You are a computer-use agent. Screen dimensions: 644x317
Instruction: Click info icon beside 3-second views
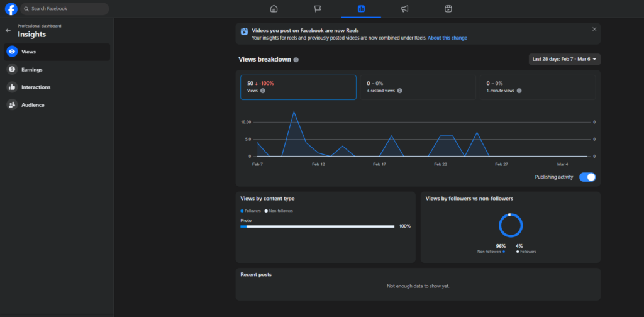click(399, 91)
